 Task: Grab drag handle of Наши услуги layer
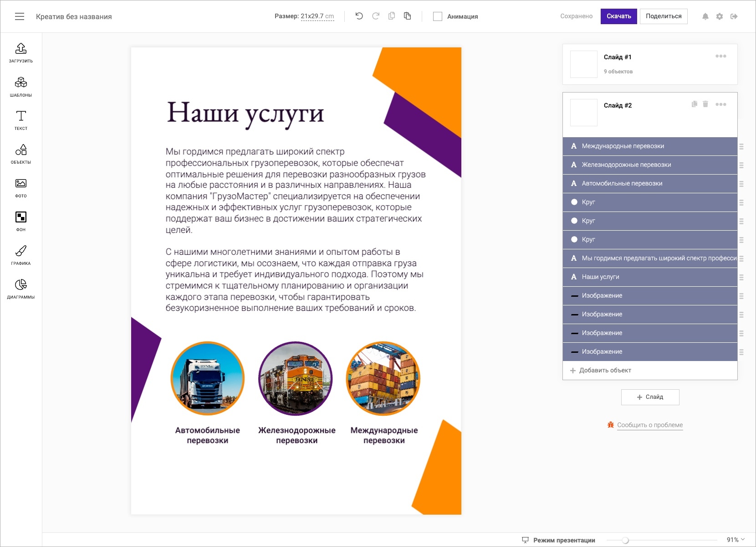coord(741,277)
